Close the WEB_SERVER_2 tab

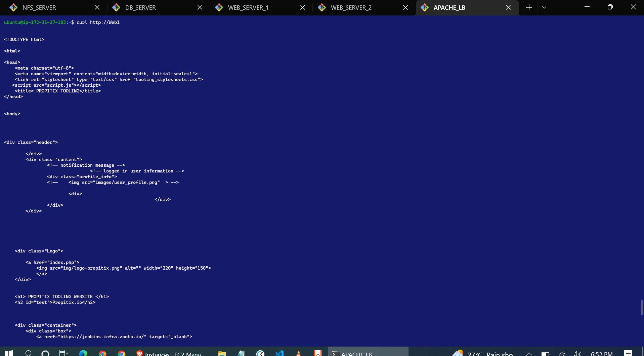click(x=405, y=7)
